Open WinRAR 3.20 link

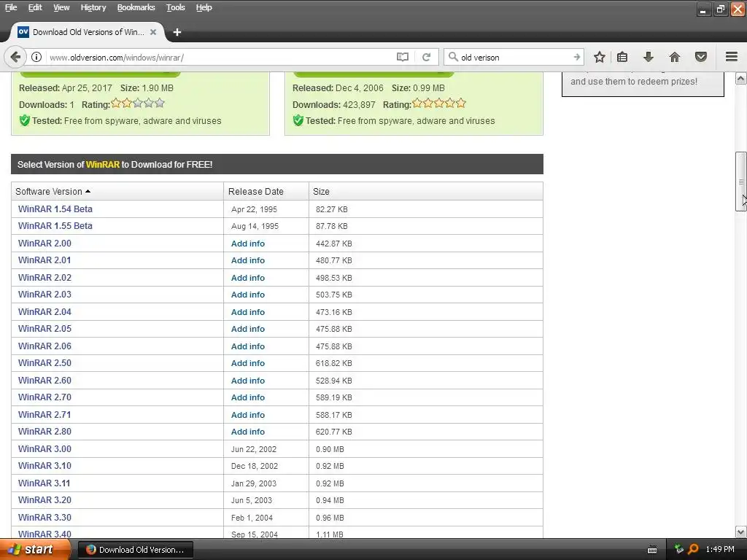coord(44,500)
